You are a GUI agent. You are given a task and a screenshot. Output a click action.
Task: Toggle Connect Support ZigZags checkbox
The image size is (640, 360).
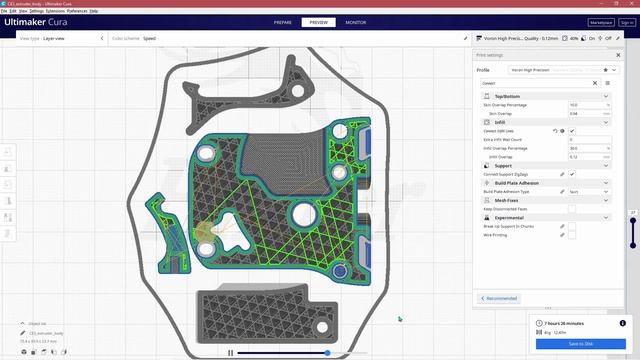(x=572, y=174)
